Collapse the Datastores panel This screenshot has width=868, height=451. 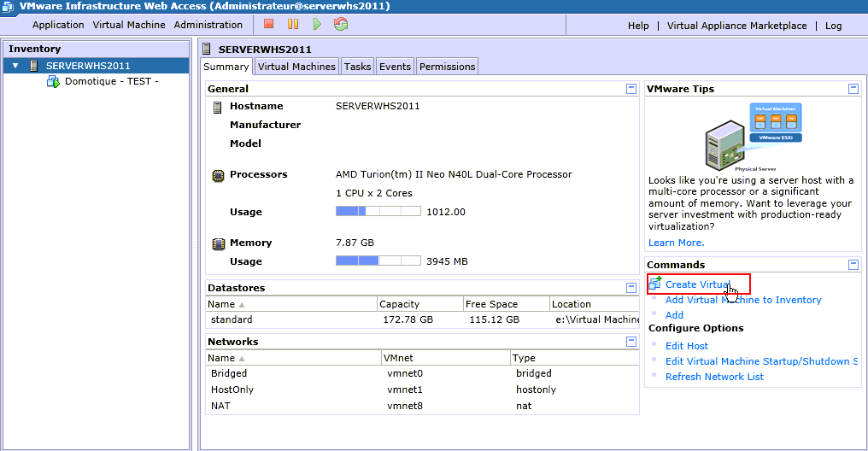[631, 288]
